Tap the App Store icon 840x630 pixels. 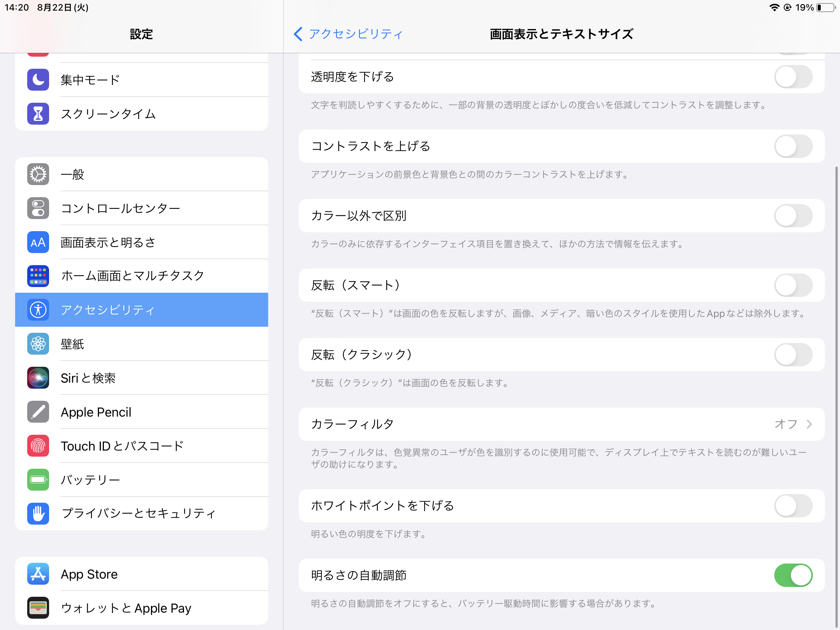pyautogui.click(x=38, y=574)
